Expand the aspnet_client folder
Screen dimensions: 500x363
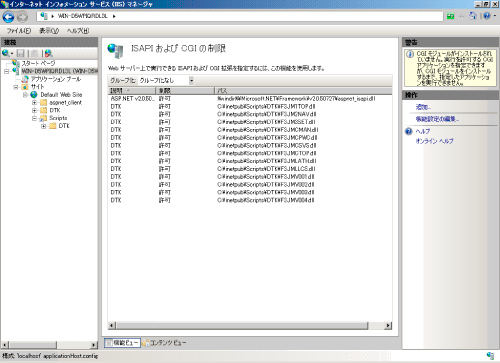tap(34, 103)
